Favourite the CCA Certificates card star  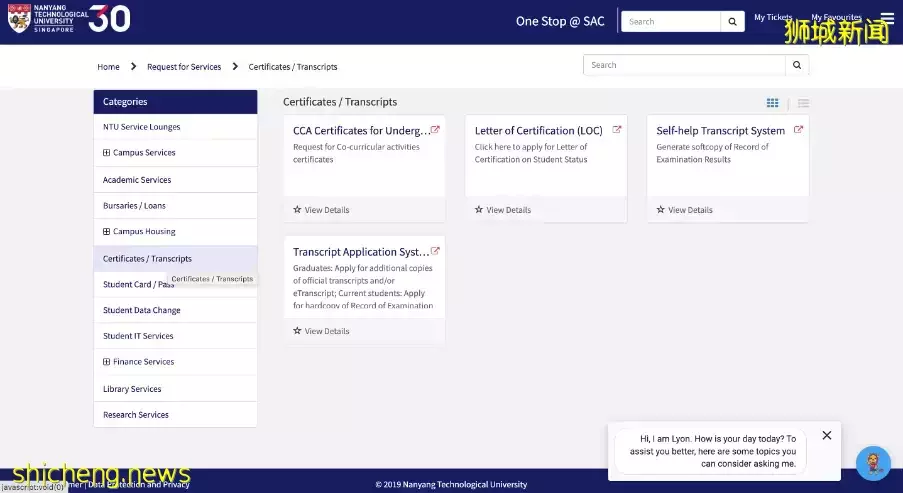pos(297,210)
